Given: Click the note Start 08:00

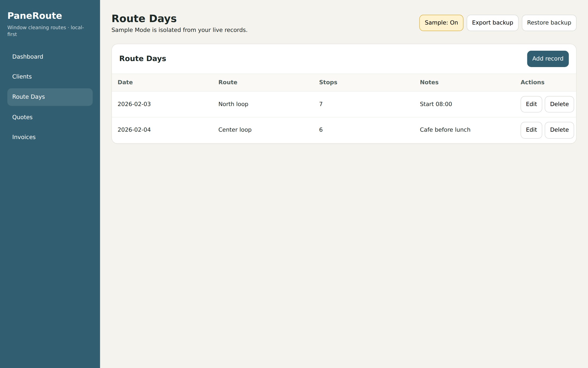Looking at the screenshot, I should pyautogui.click(x=436, y=104).
